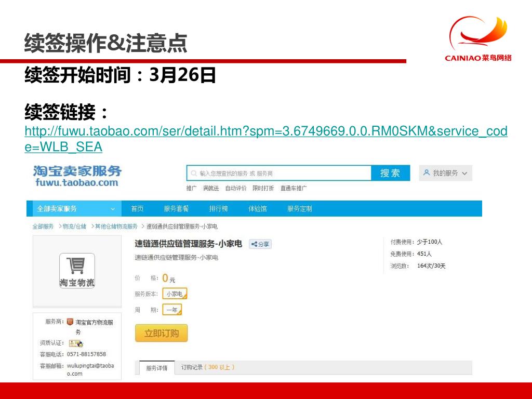Open 服务定制 navigation tab
The image size is (532, 399).
[x=300, y=209]
